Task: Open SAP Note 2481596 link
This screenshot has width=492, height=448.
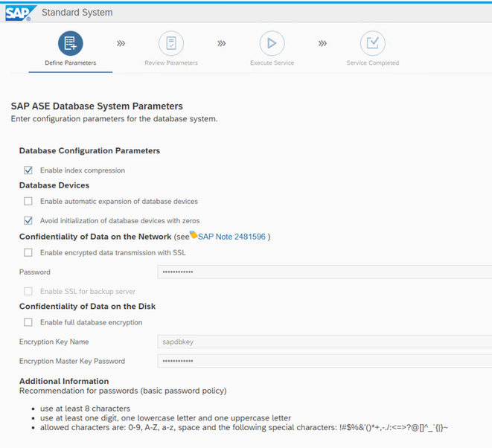Action: 231,237
